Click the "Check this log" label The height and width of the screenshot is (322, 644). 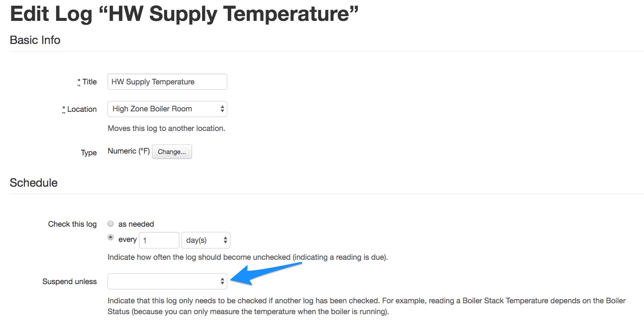click(x=72, y=224)
